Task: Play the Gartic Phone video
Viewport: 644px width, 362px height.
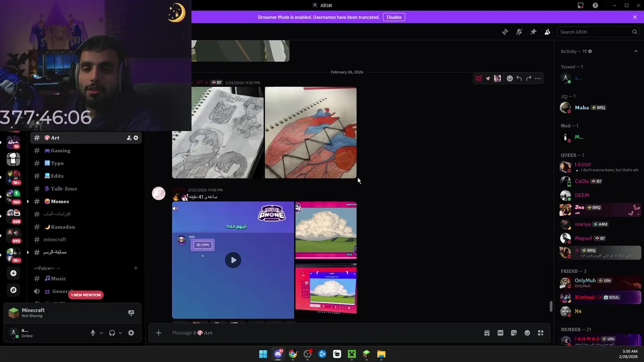Action: click(233, 260)
